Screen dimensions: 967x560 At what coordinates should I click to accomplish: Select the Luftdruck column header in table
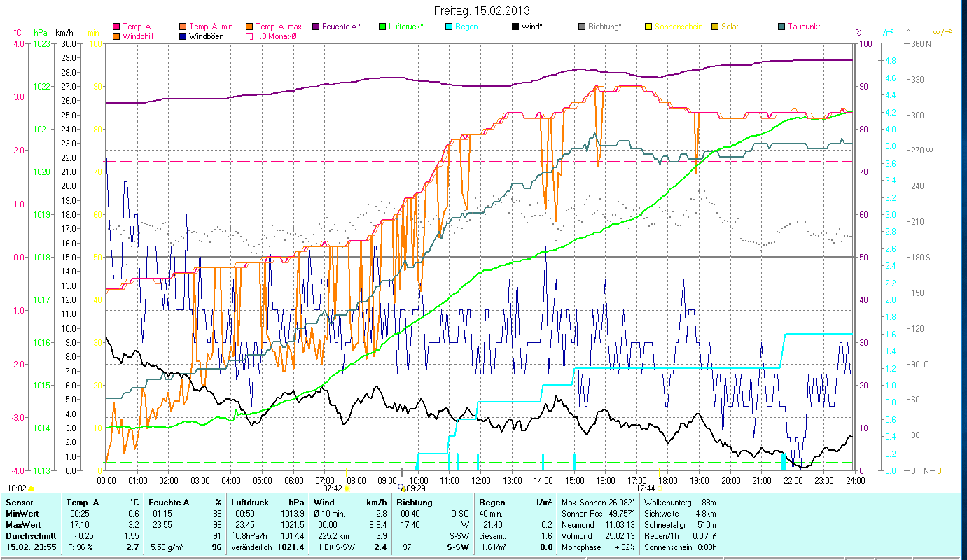pos(249,503)
